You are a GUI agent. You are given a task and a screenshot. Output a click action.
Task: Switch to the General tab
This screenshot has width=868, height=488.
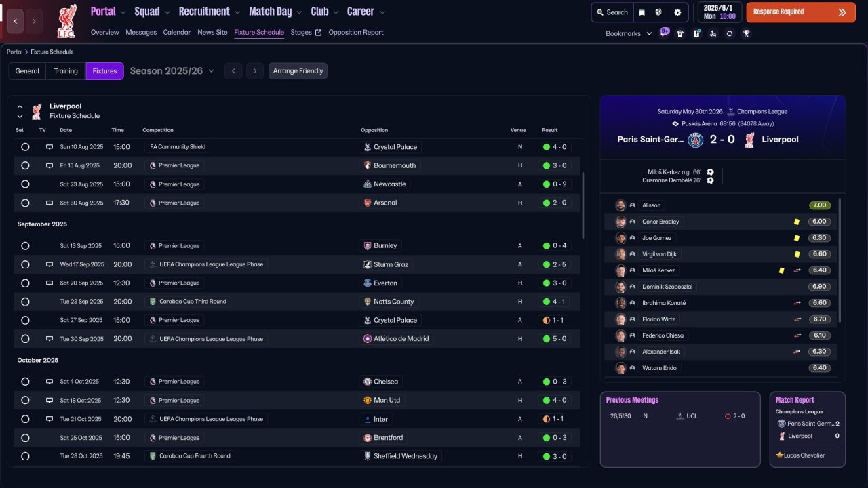27,71
